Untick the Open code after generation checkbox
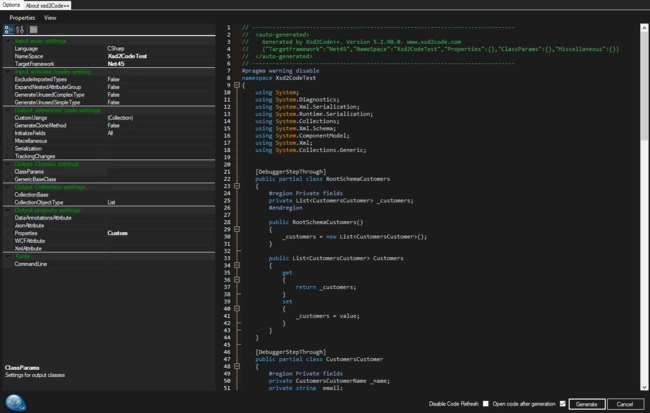This screenshot has width=650, height=413. tap(563, 403)
